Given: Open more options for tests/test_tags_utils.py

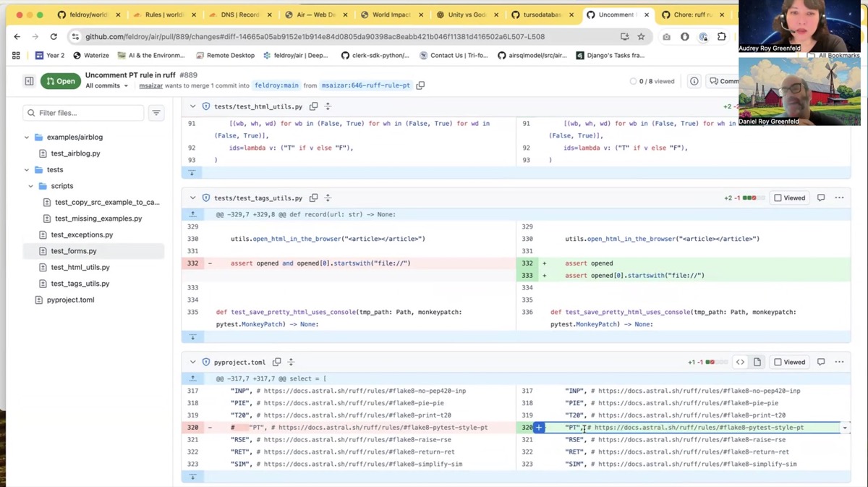Looking at the screenshot, I should 839,198.
